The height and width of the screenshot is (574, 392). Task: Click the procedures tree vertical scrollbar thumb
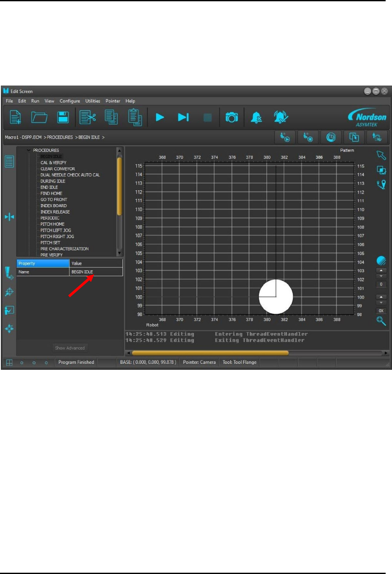coord(119,186)
